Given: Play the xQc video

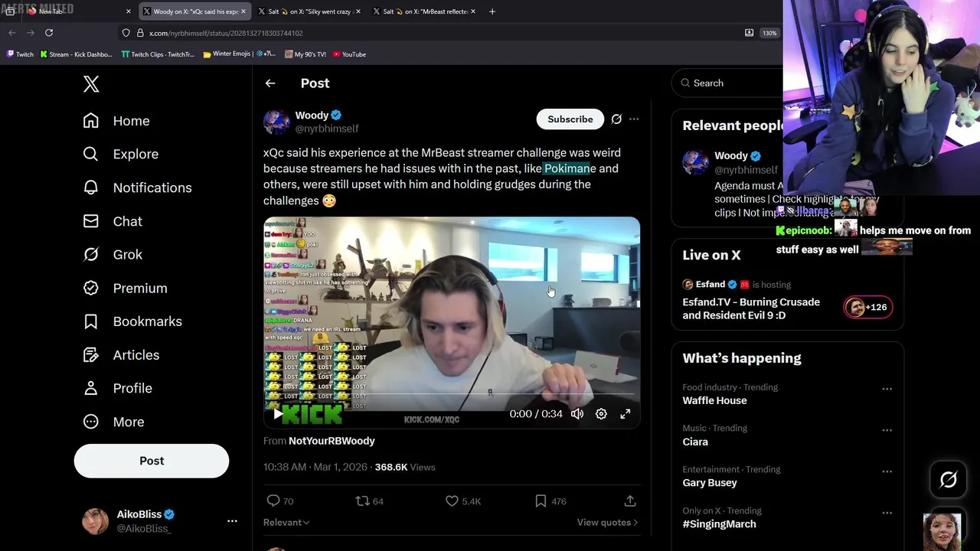Looking at the screenshot, I should tap(277, 414).
